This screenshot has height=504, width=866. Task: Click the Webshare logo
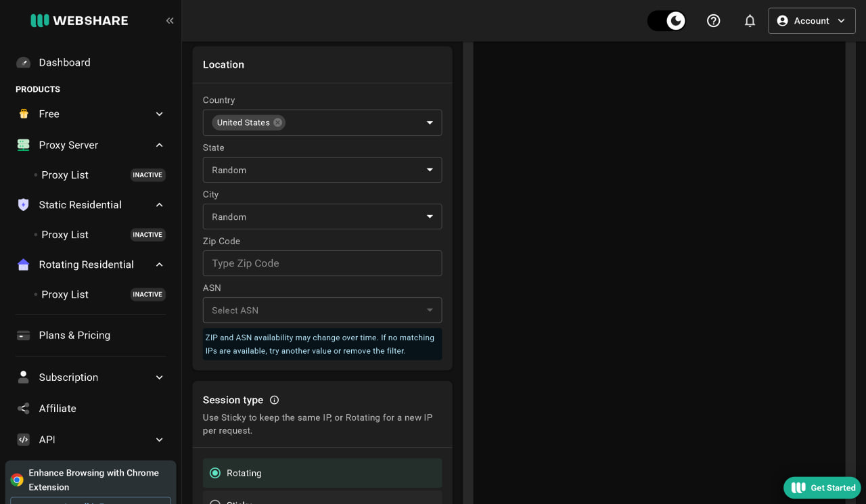click(79, 20)
